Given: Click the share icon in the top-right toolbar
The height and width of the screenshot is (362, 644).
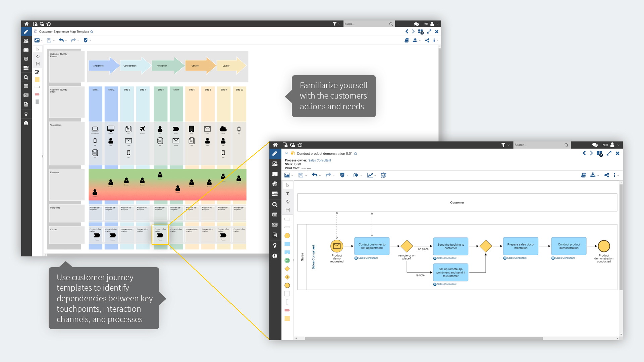Looking at the screenshot, I should point(606,175).
